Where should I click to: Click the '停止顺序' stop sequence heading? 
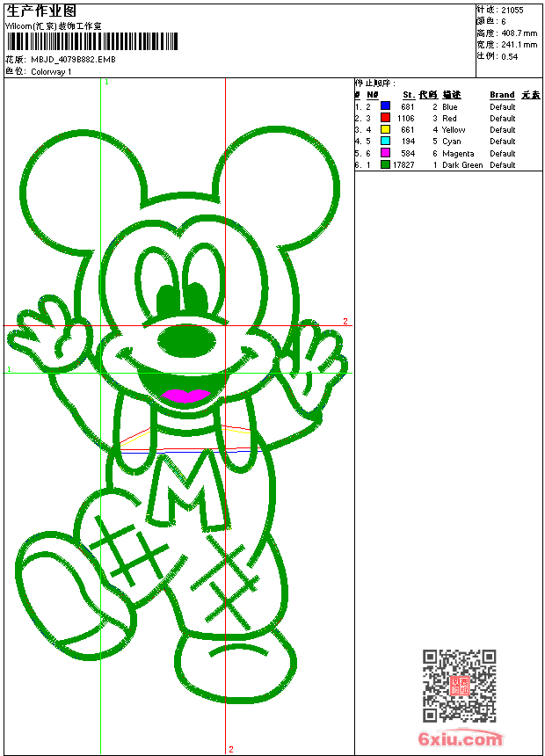coord(375,84)
